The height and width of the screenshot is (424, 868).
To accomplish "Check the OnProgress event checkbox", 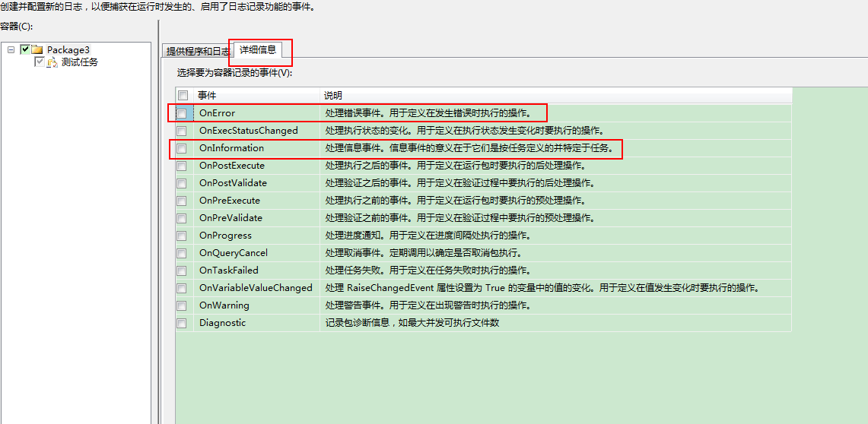I will (x=181, y=236).
